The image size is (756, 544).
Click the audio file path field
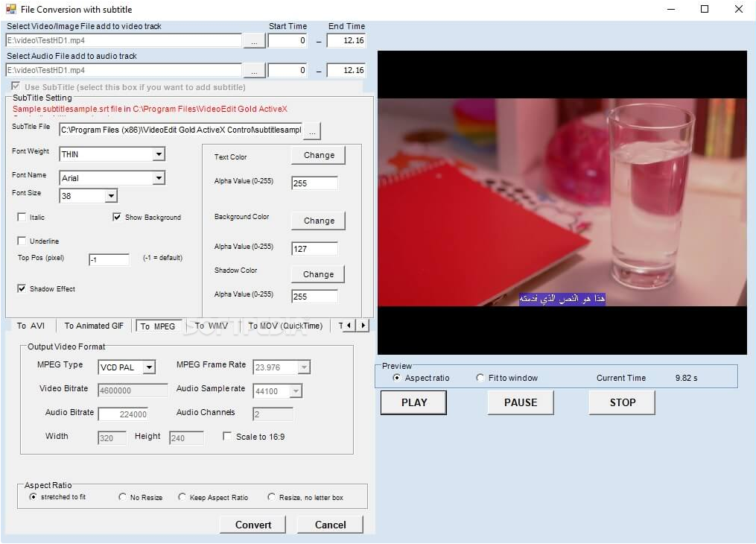124,70
